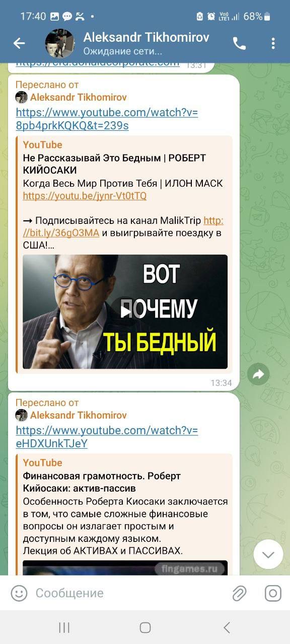Screen dimensions: 290x644
Task: Tap the Android back navigation button
Action: (227, 627)
